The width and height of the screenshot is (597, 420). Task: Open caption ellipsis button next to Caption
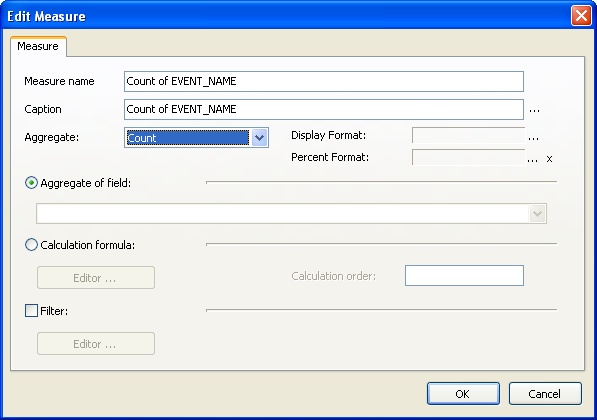click(x=534, y=110)
